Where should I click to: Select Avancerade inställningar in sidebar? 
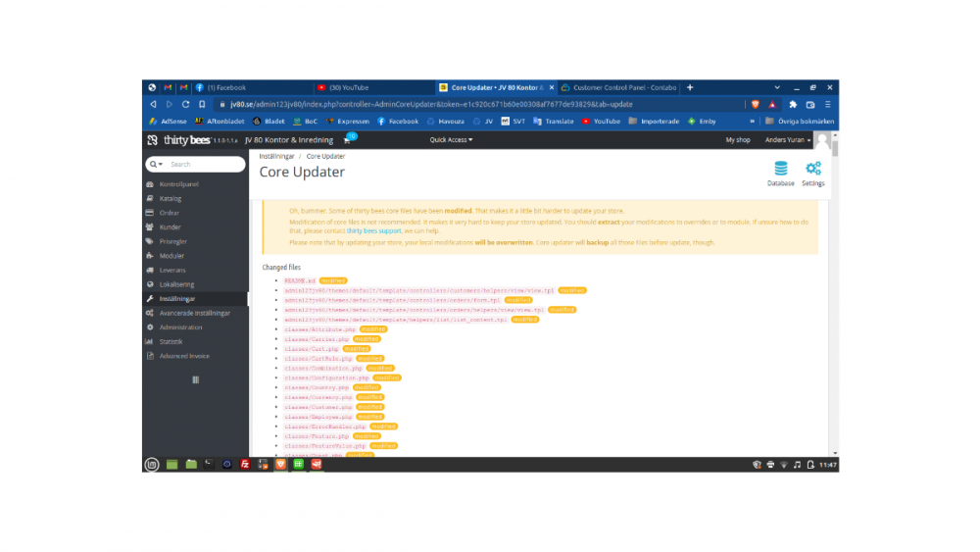(x=194, y=313)
